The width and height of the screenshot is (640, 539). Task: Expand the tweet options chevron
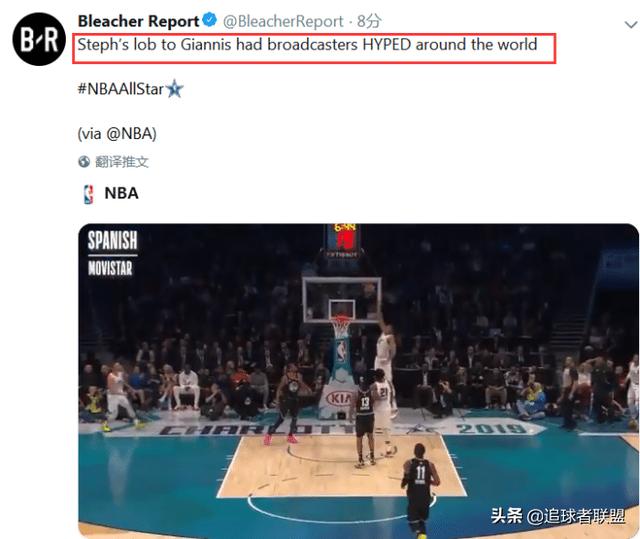[631, 25]
